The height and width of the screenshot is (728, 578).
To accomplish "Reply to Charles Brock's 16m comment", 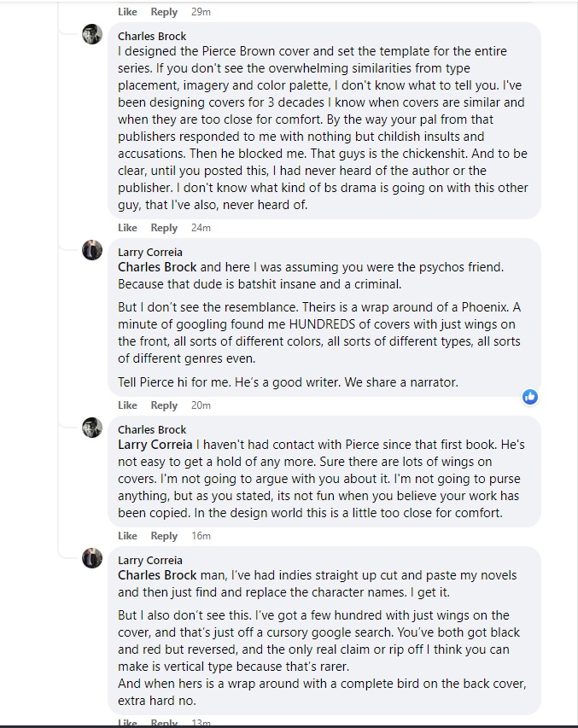I will (x=164, y=536).
